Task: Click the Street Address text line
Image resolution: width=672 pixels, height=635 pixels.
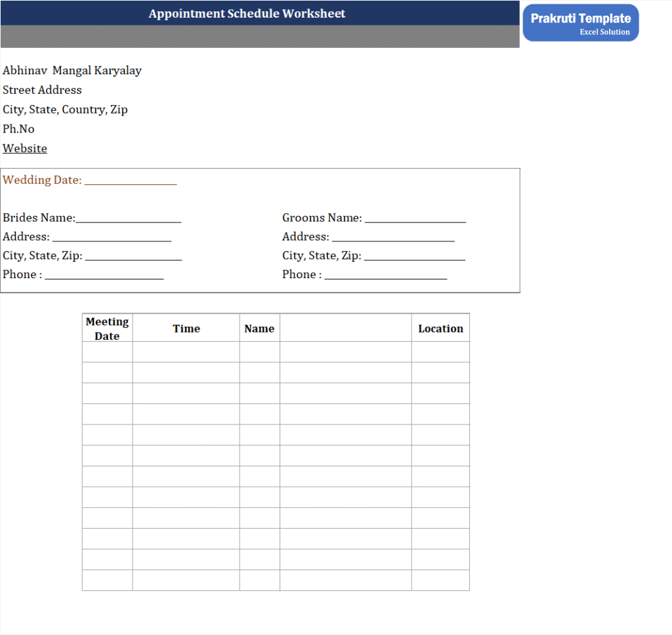Action: 42,90
